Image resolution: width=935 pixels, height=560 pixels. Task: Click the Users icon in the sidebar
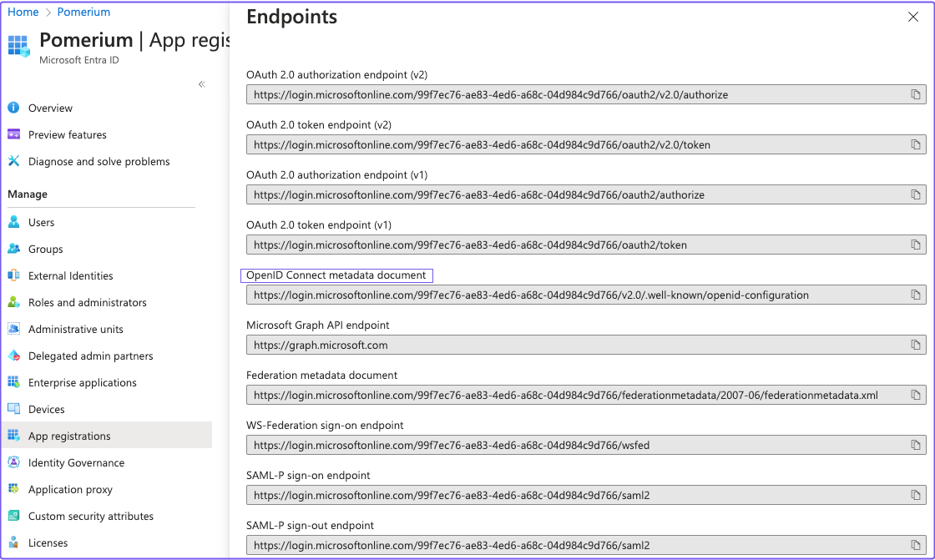click(15, 222)
